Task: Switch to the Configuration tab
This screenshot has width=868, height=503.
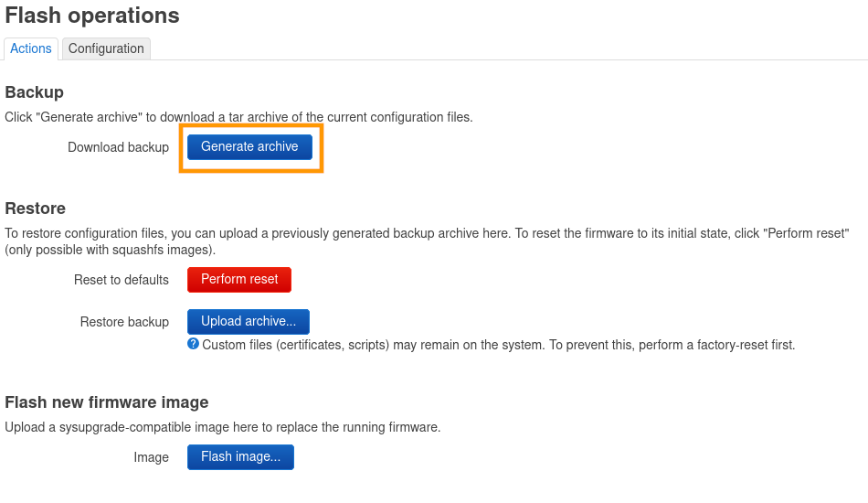Action: click(106, 48)
